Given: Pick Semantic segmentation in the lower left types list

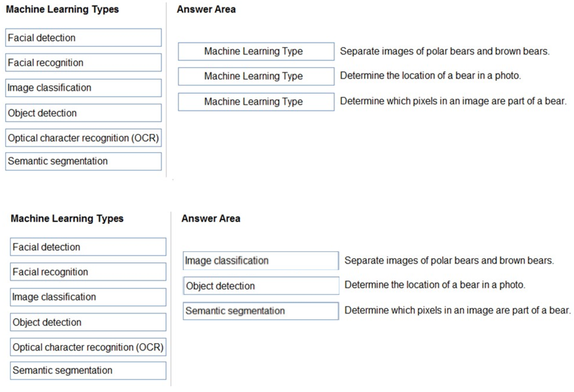Looking at the screenshot, I should point(88,370).
